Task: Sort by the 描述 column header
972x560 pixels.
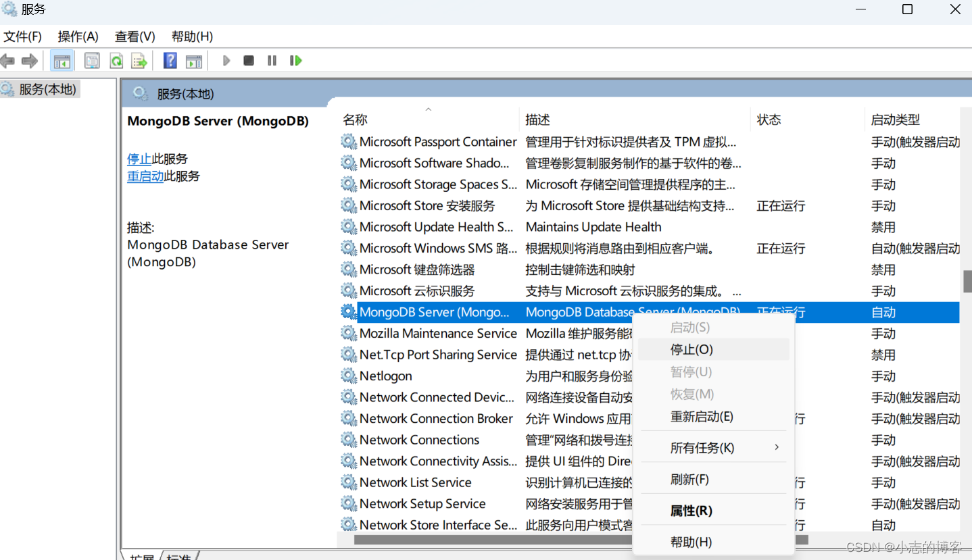Action: click(x=635, y=120)
